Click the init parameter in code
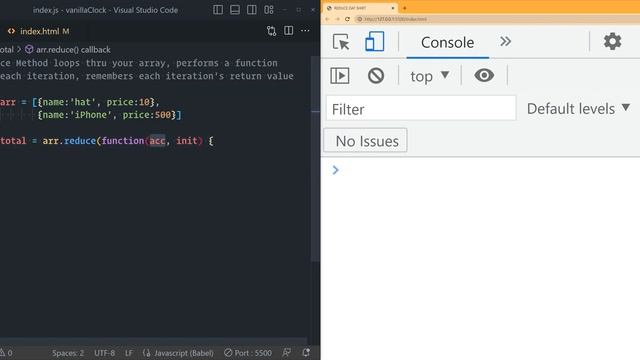The image size is (640, 360). click(x=187, y=141)
